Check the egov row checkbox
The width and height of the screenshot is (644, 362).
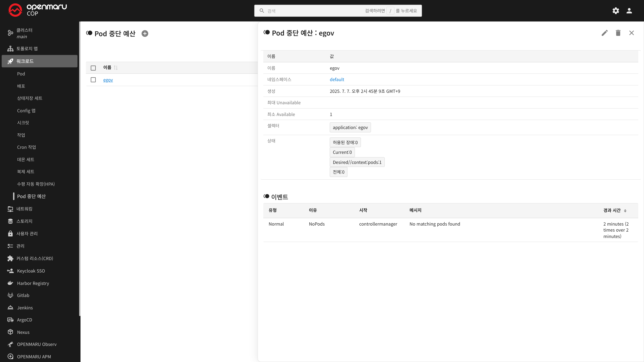click(x=93, y=80)
